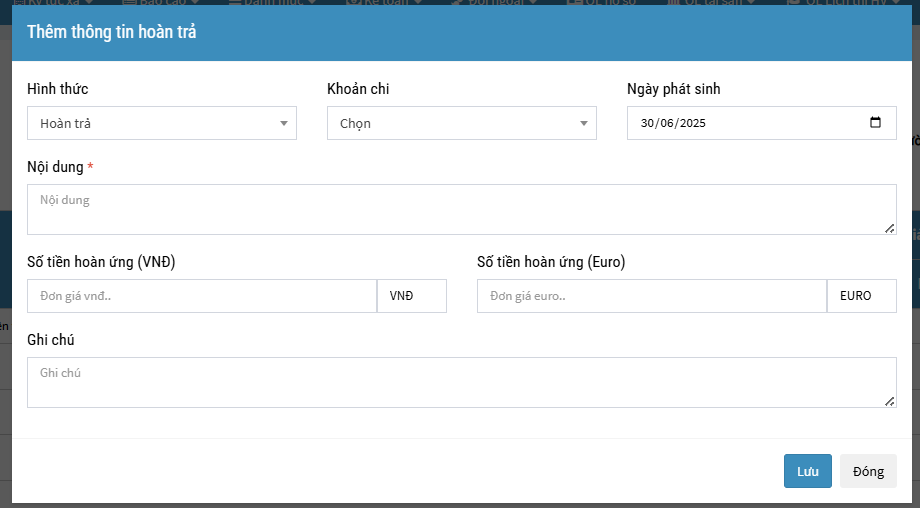Image resolution: width=920 pixels, height=508 pixels.
Task: Click the arrow on Khoản chi dropdown
Action: tap(584, 124)
